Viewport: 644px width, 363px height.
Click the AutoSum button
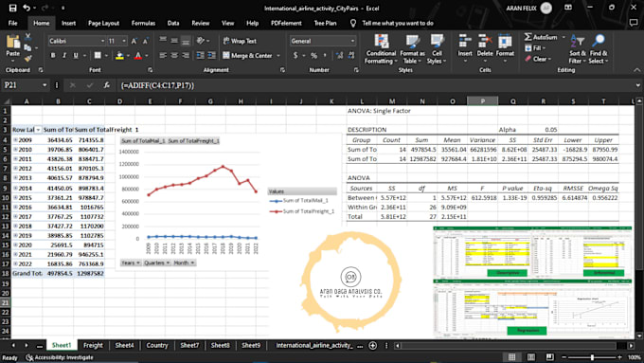(x=542, y=37)
